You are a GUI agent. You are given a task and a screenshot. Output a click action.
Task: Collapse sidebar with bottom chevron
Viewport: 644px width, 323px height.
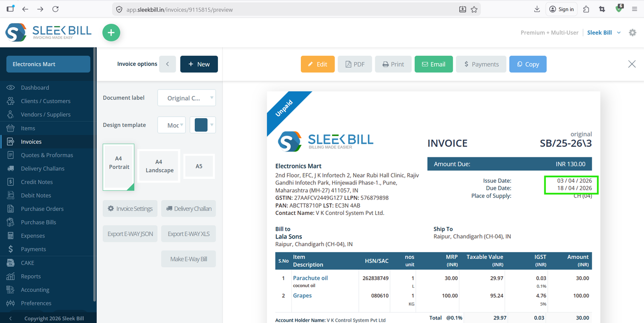pyautogui.click(x=11, y=318)
